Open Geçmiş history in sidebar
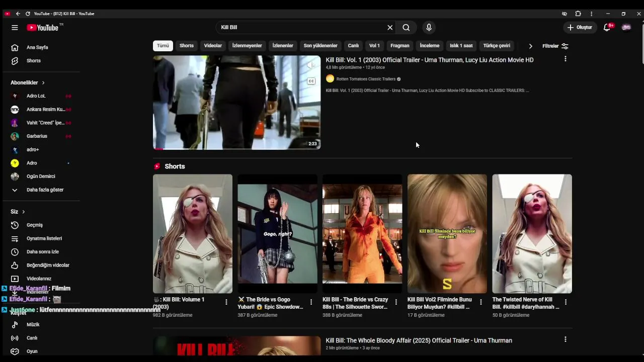This screenshot has width=644, height=362. 40,225
